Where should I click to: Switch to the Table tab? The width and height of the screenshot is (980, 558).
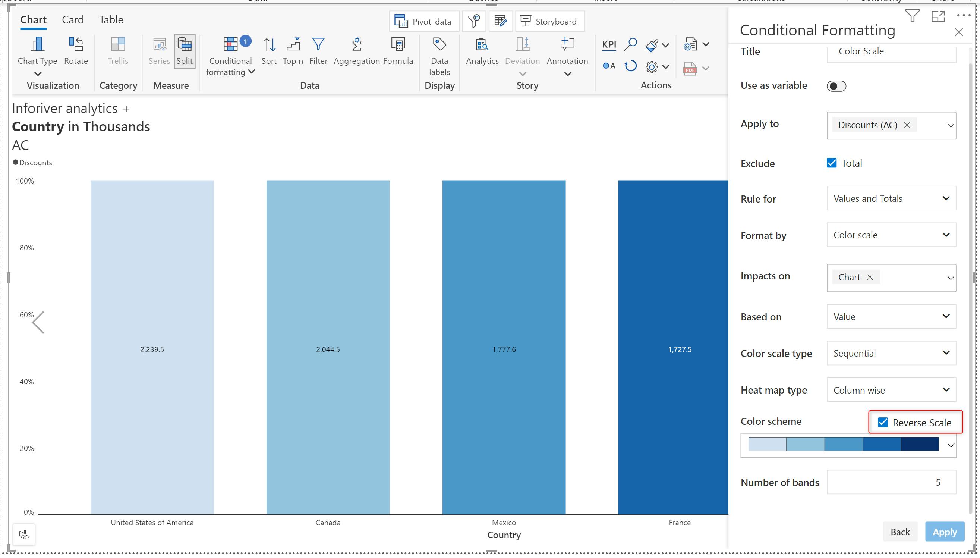click(111, 19)
